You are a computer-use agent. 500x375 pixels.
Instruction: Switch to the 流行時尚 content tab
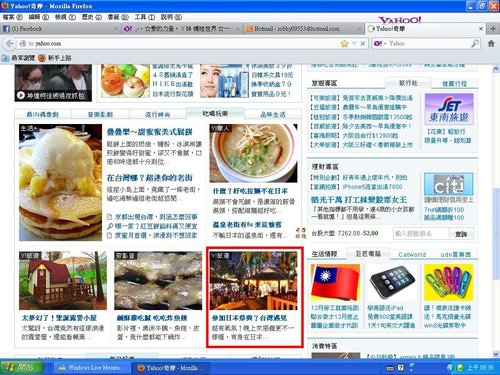pos(157,114)
